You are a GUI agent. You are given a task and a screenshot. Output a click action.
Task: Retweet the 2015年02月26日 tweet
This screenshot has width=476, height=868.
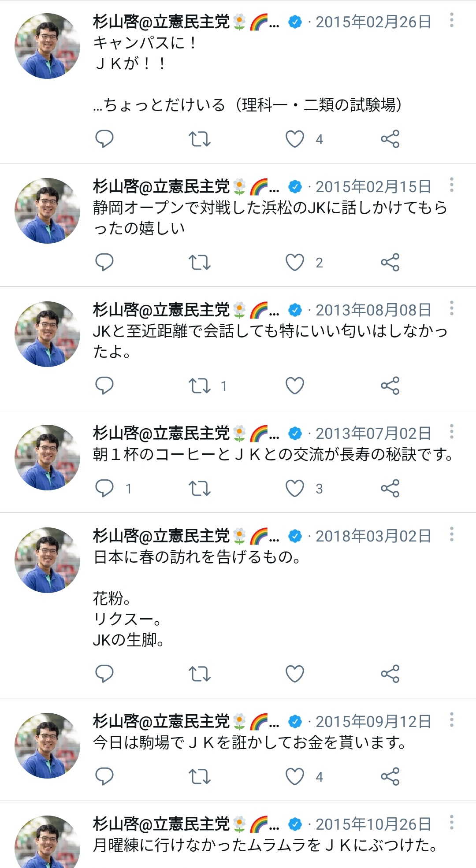point(199,139)
